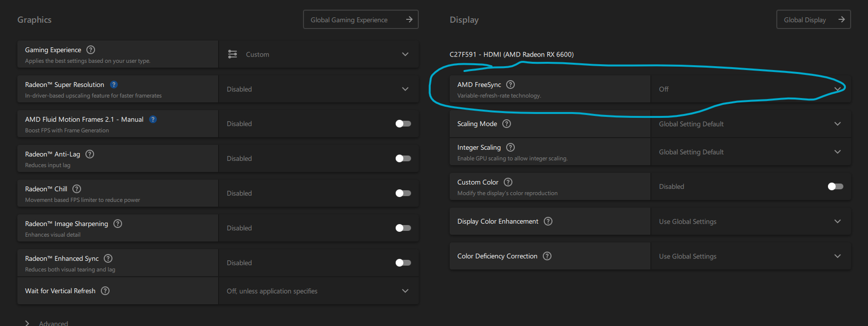Screen dimensions: 868x326
Task: Expand the Display Color Enhancement dropdown
Action: [751, 221]
